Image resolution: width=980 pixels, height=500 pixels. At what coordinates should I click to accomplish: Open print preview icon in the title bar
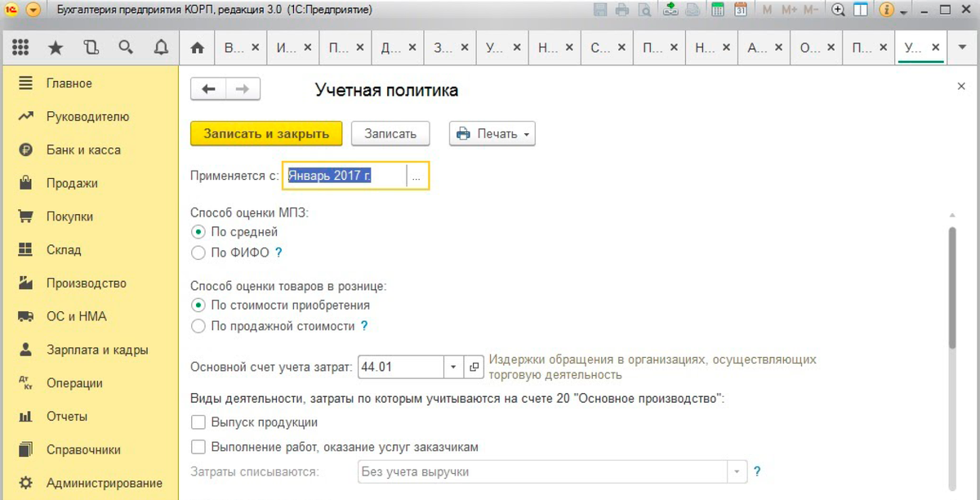pos(645,11)
